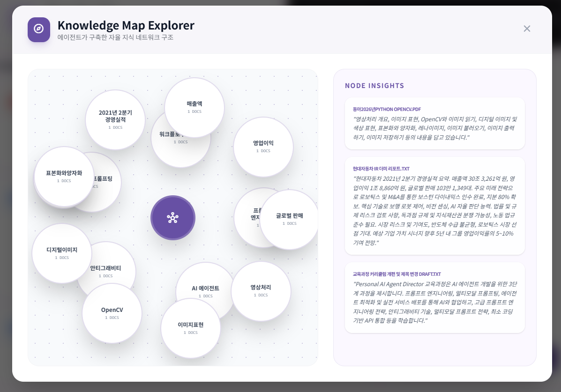Viewport: 561px width, 392px height.
Task: Click the 영업이익 node bubble
Action: tap(263, 147)
